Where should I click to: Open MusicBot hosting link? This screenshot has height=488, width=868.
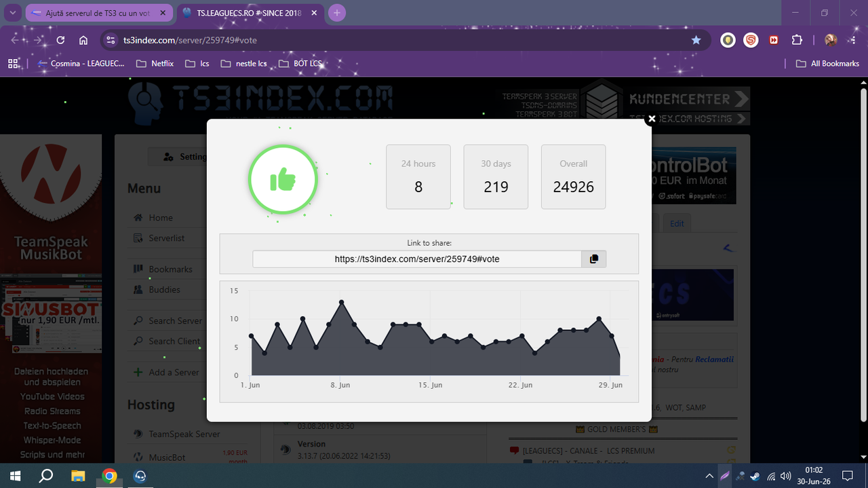coord(167,457)
